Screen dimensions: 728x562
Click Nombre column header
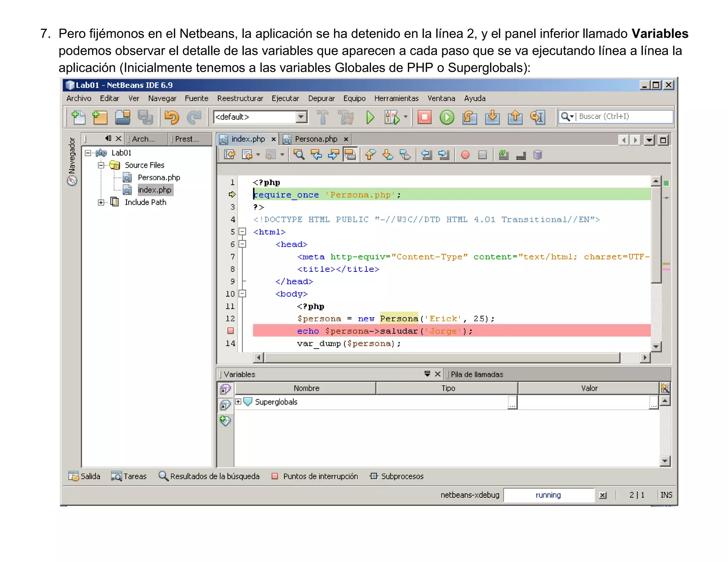(306, 388)
